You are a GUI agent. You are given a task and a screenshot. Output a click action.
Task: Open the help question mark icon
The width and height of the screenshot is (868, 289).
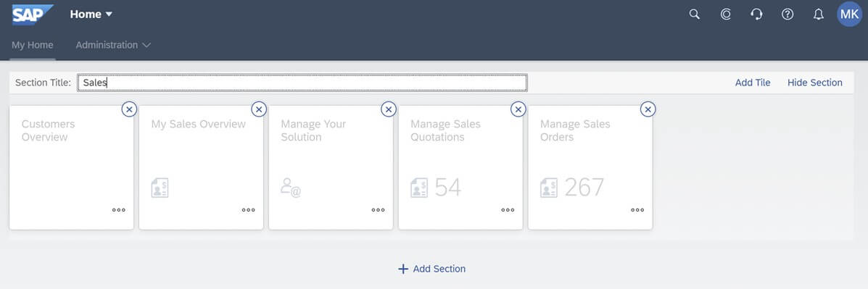(x=788, y=14)
